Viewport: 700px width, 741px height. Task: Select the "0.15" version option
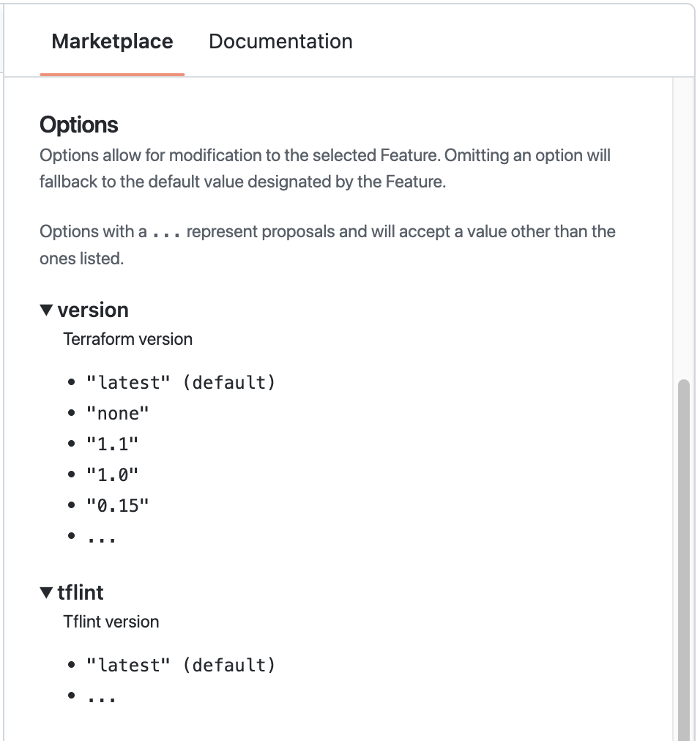[x=117, y=504]
